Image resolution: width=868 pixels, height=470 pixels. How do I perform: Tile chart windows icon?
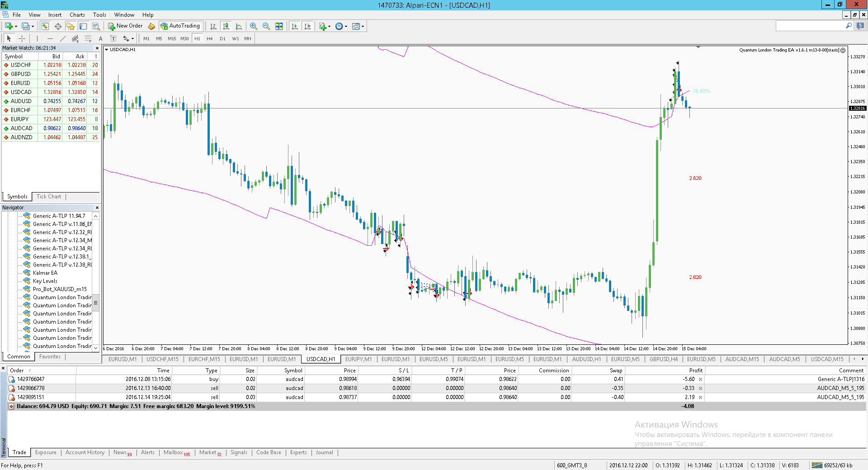tap(279, 26)
